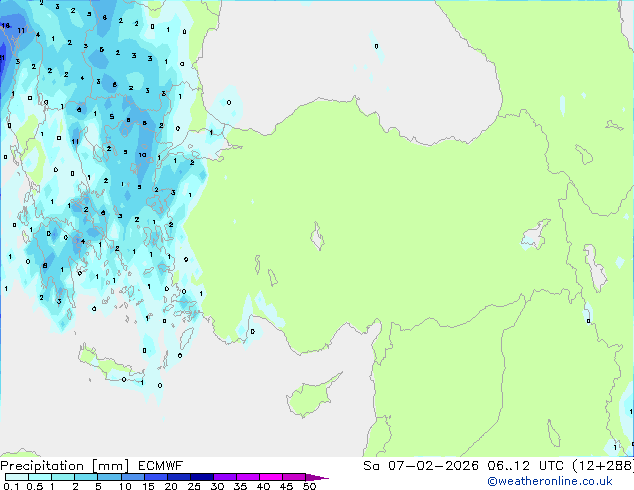634x490 pixels.
Task: Click the legend label '40'
Action: tap(263, 486)
